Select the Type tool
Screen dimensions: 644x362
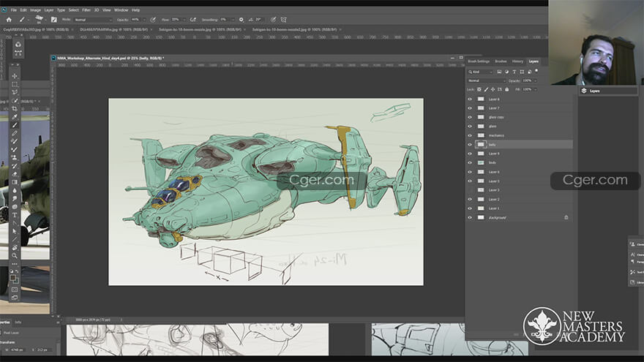click(x=15, y=215)
